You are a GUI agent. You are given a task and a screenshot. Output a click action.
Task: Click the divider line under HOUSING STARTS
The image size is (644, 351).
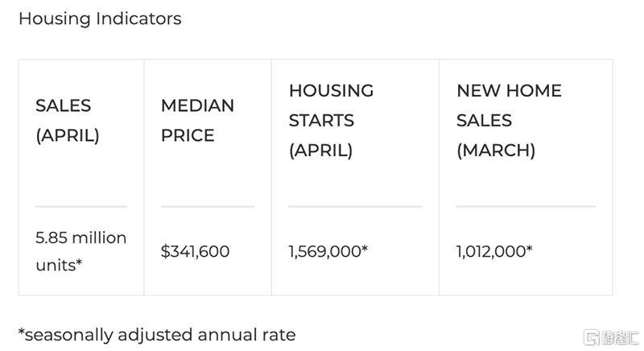tap(355, 207)
